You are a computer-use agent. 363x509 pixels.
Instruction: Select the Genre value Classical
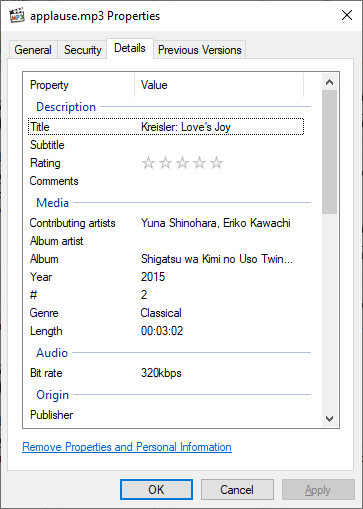click(161, 313)
